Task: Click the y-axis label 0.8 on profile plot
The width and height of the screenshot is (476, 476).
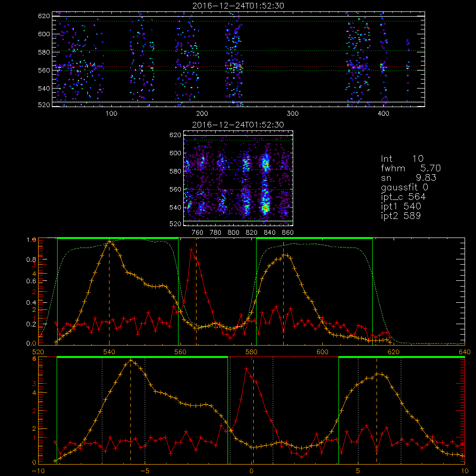Action: [31, 259]
